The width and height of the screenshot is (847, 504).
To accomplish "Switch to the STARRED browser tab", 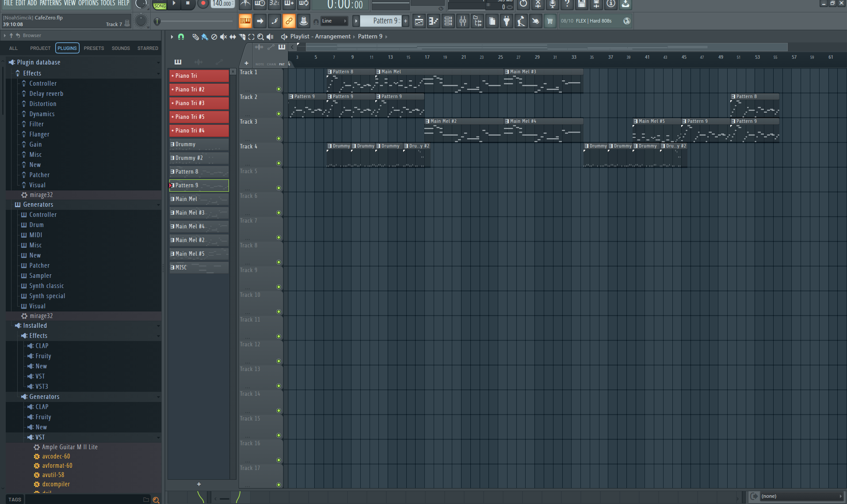I will [148, 48].
